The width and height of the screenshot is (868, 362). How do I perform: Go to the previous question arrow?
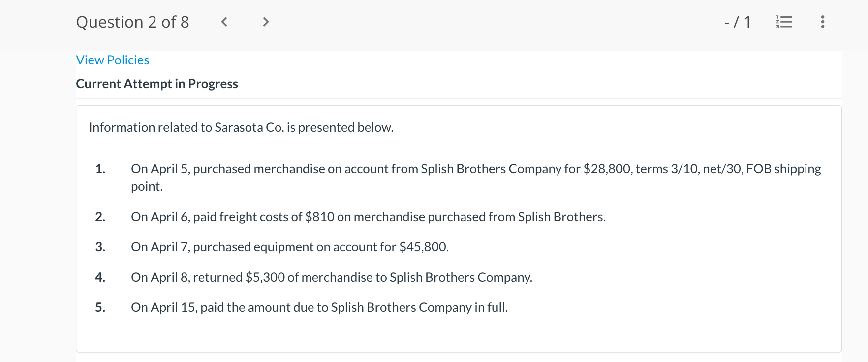[x=224, y=22]
